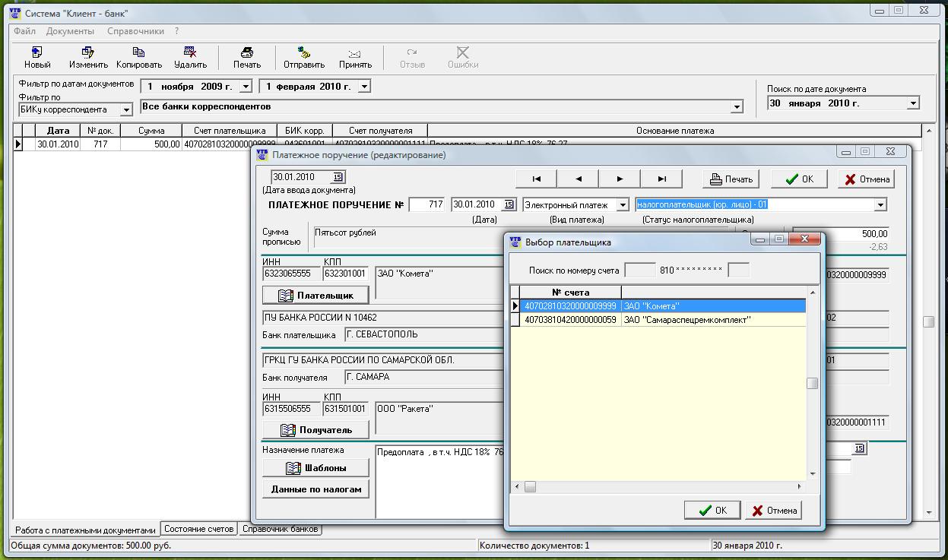Click document row dated 30.01.2010

(x=58, y=144)
